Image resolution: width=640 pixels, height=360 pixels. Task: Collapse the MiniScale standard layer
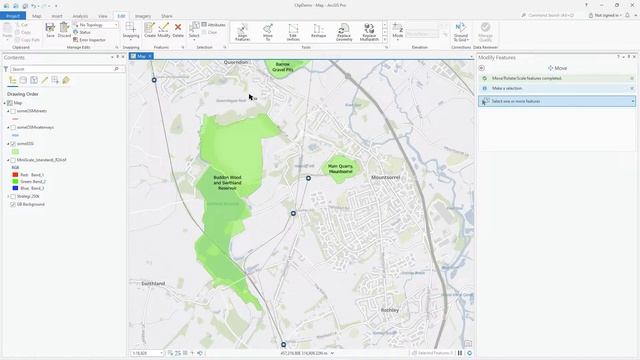point(8,160)
